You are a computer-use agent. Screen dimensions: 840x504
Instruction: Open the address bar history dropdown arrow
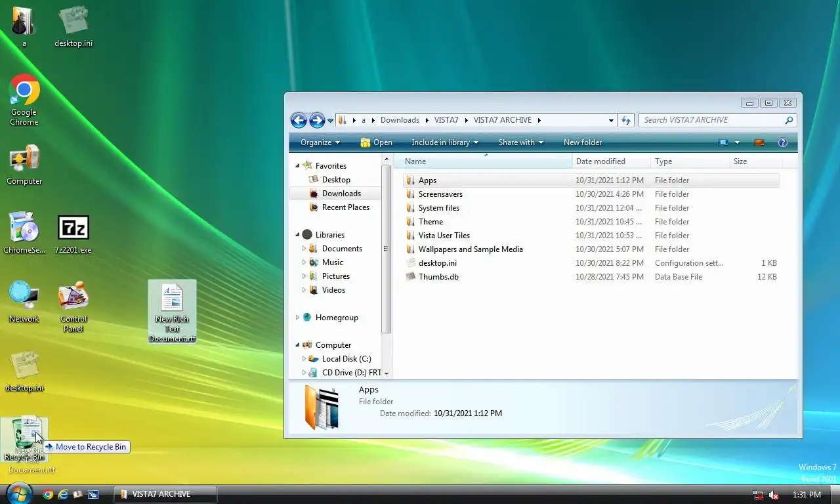click(x=611, y=120)
